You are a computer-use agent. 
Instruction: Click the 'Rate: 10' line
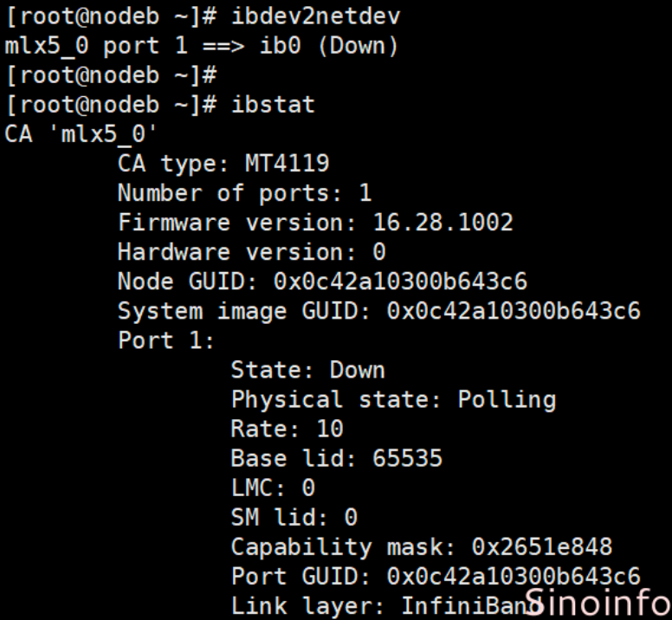coord(287,429)
